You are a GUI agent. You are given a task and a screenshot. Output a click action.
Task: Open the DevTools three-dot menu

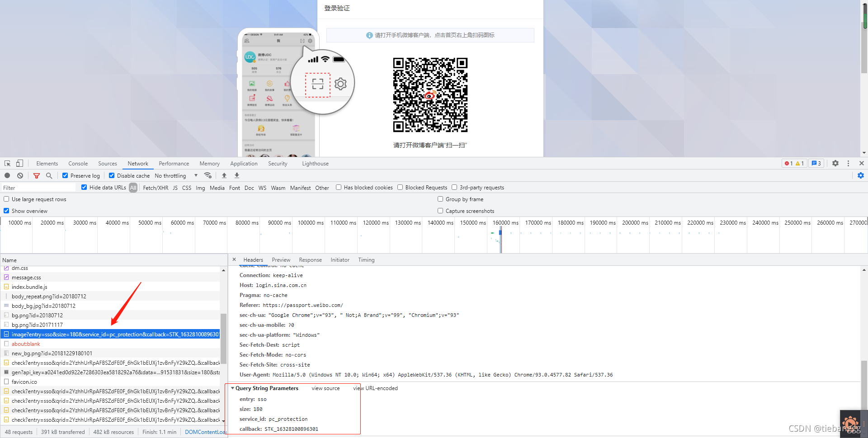(848, 163)
